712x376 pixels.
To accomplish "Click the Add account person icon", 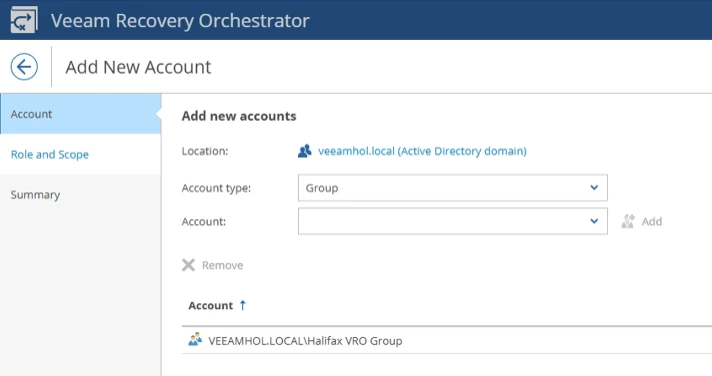I will tap(628, 221).
